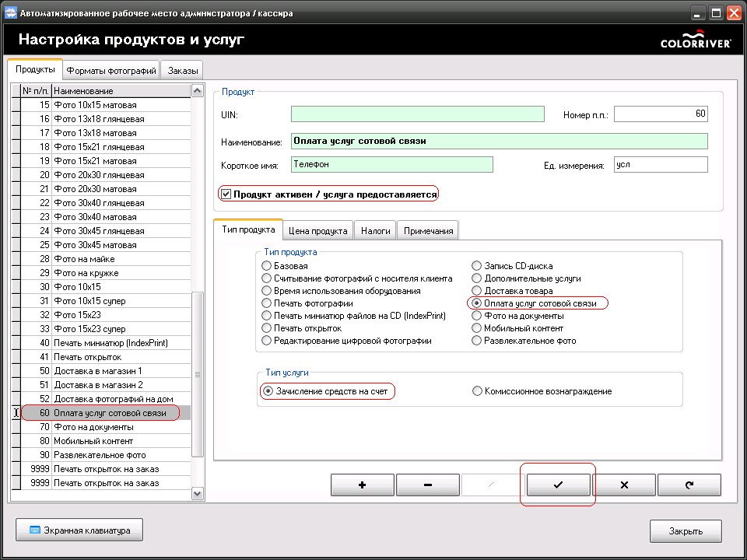Screen dimensions: 747x560
Task: Choose 'Печать фотографии' product type
Action: [268, 303]
